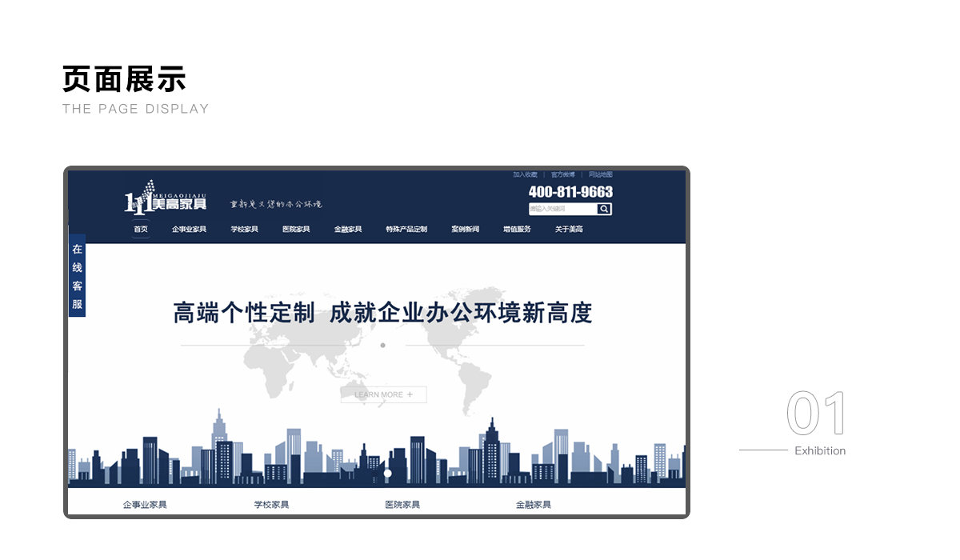Open the 企事业家具 nav menu item
Screen dimensions: 960x560
(x=189, y=229)
